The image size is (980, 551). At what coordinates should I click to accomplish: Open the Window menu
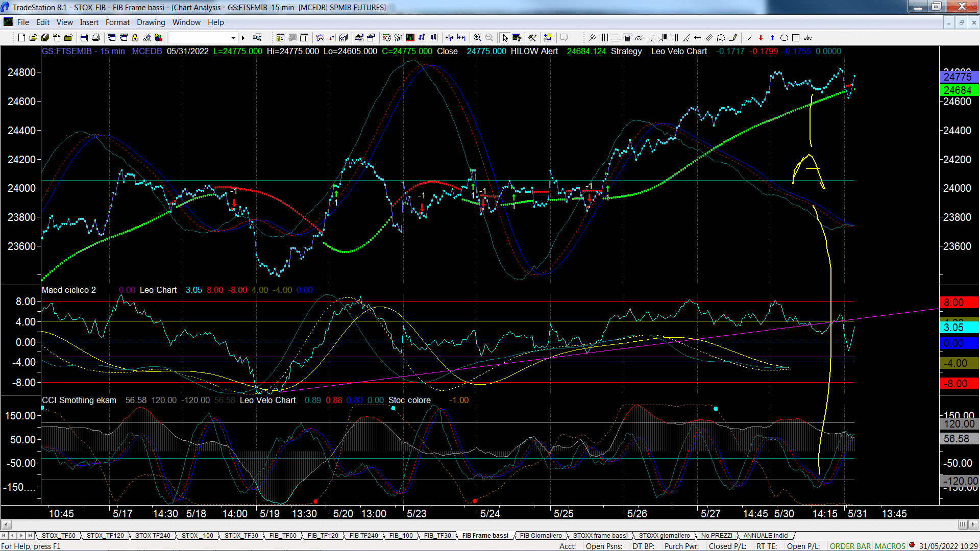point(186,22)
